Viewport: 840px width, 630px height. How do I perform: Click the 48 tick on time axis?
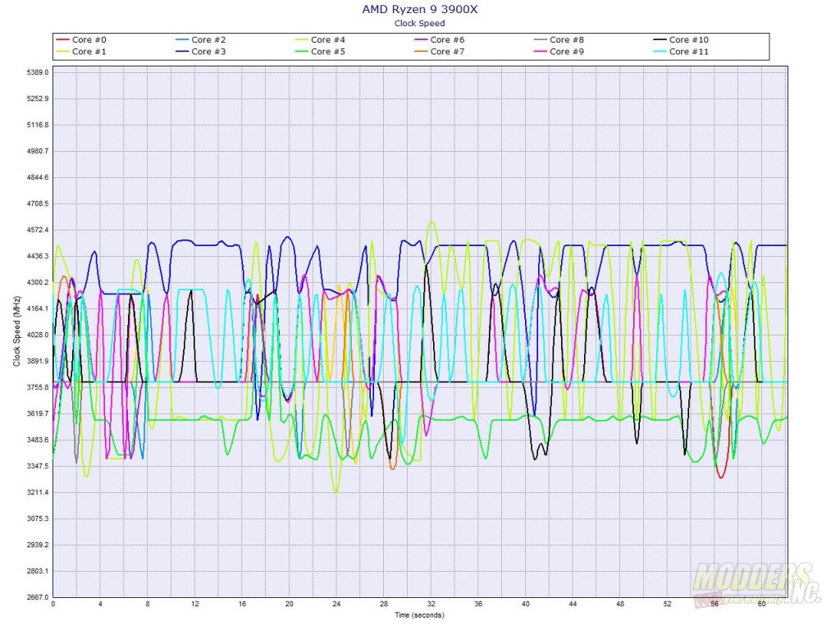(x=620, y=604)
